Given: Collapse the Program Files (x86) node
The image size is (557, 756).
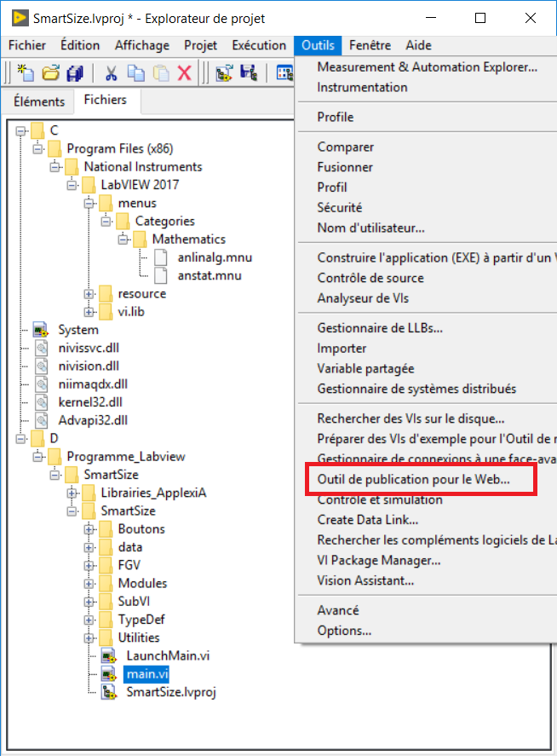Looking at the screenshot, I should coord(37,148).
